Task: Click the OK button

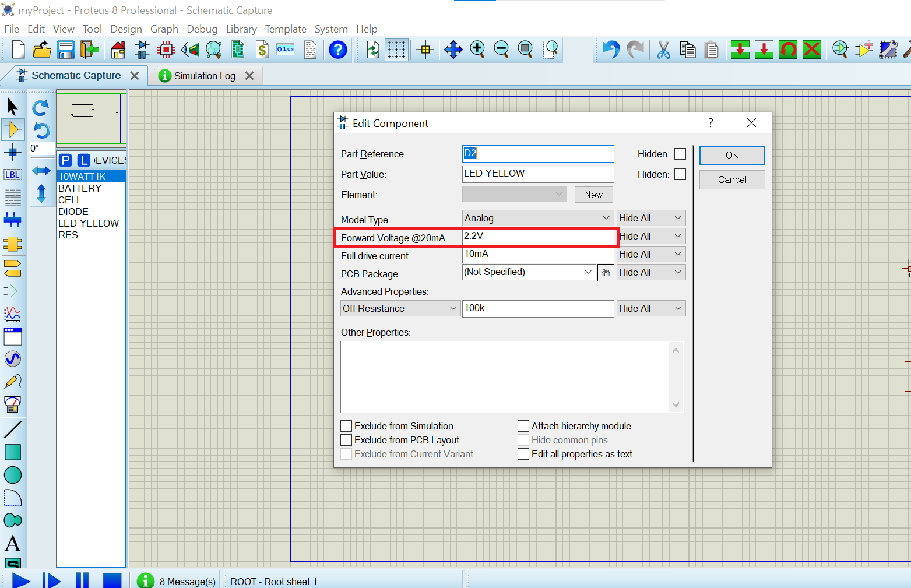Action: pos(731,155)
